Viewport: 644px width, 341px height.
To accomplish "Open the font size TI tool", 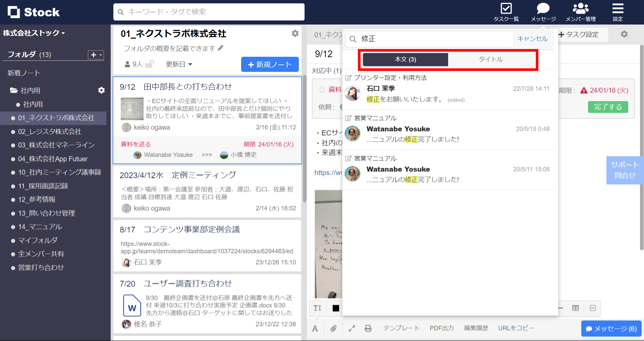I will (x=317, y=308).
